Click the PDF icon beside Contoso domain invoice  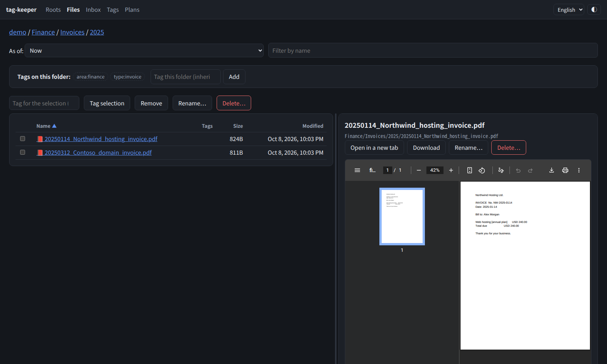(40, 153)
